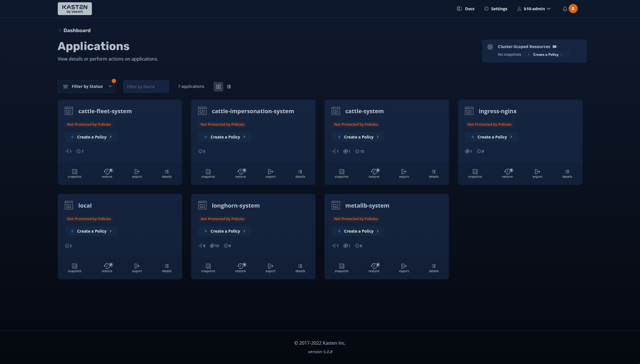Create a Policy for Cluster-Scoped Resources
640x364 pixels.
545,55
